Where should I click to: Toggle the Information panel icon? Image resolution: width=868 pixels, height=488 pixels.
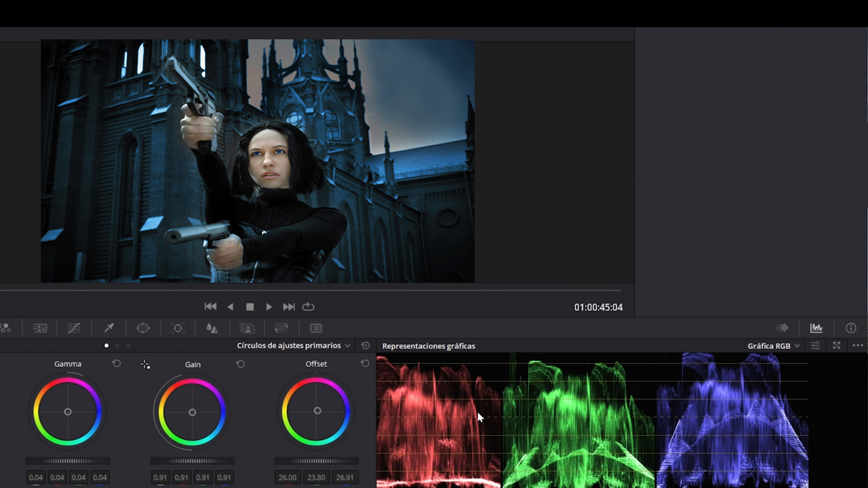(851, 328)
